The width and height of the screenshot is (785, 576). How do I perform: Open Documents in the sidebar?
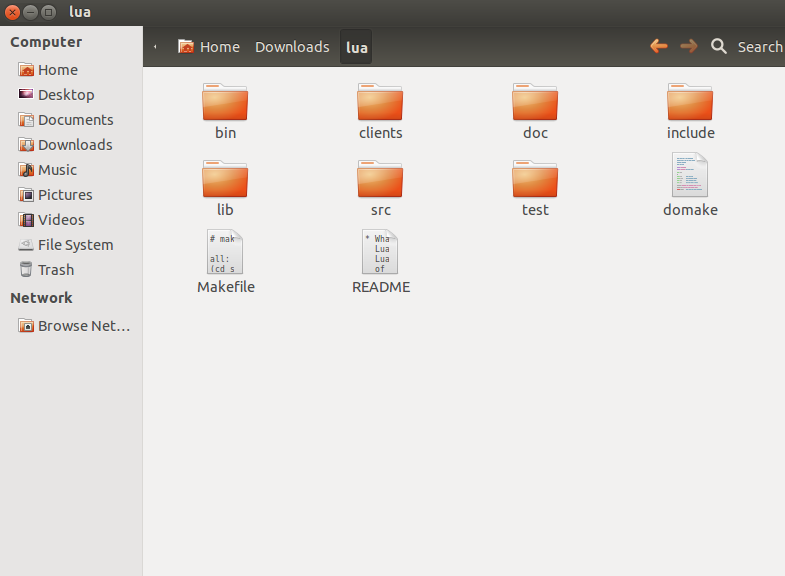(71, 120)
